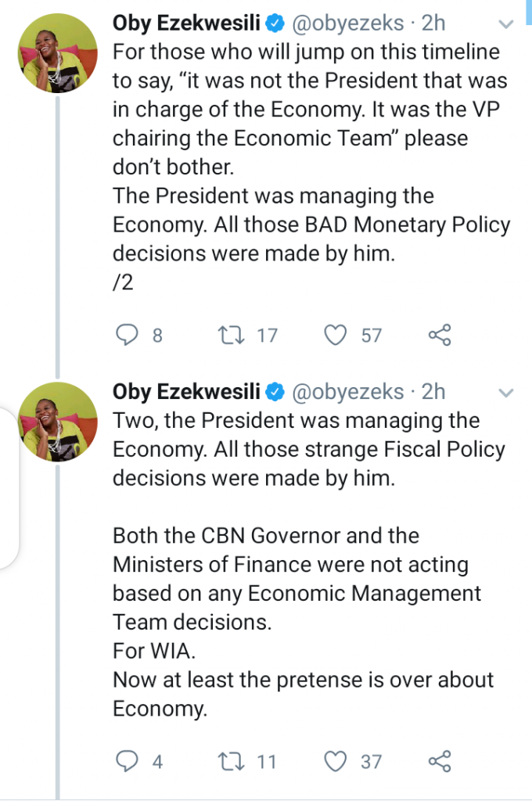532x801 pixels.
Task: Share the Fiscal Policy tweet
Action: (x=440, y=761)
